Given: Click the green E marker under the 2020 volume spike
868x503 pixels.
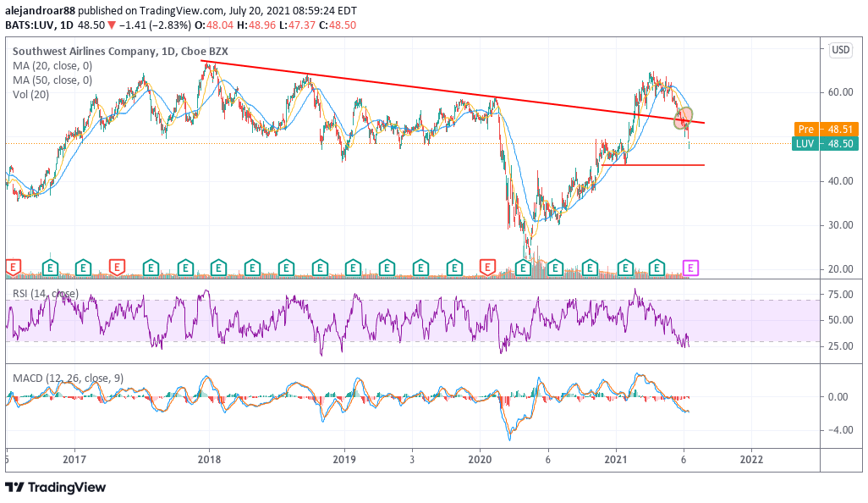Looking at the screenshot, I should coord(523,268).
